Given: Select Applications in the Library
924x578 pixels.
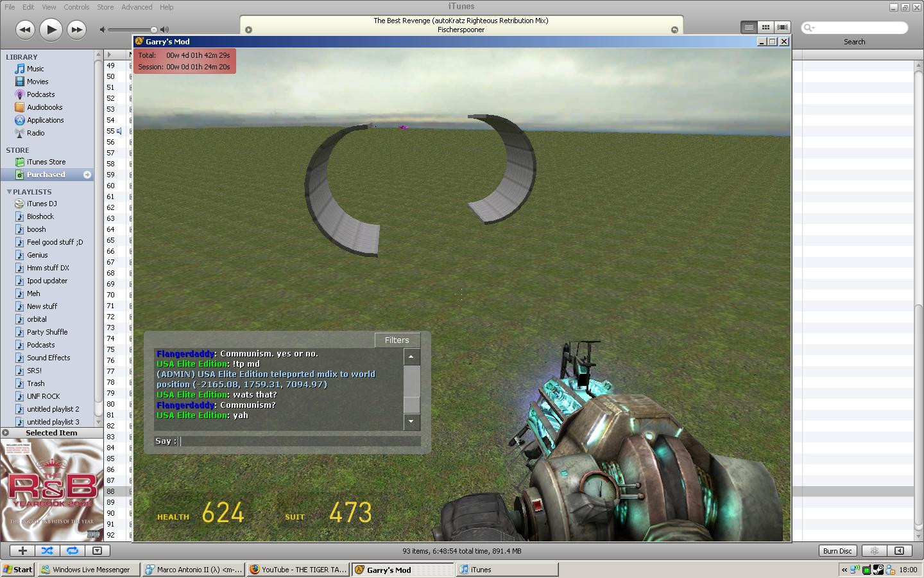Looking at the screenshot, I should point(45,120).
